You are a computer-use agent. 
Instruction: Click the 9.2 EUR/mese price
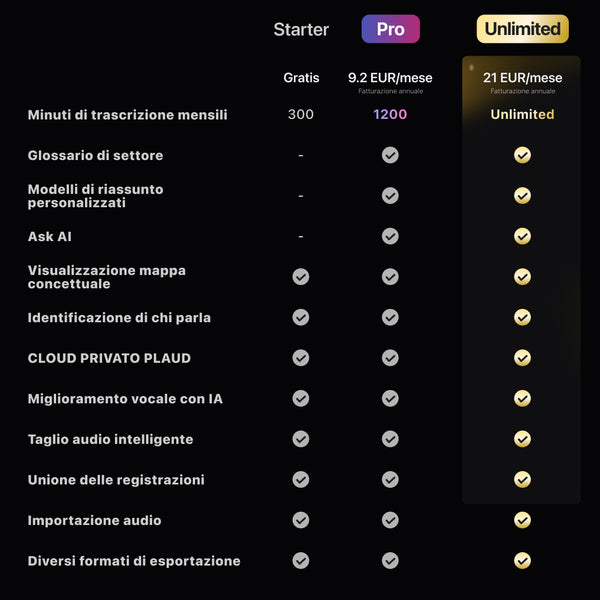[x=390, y=78]
